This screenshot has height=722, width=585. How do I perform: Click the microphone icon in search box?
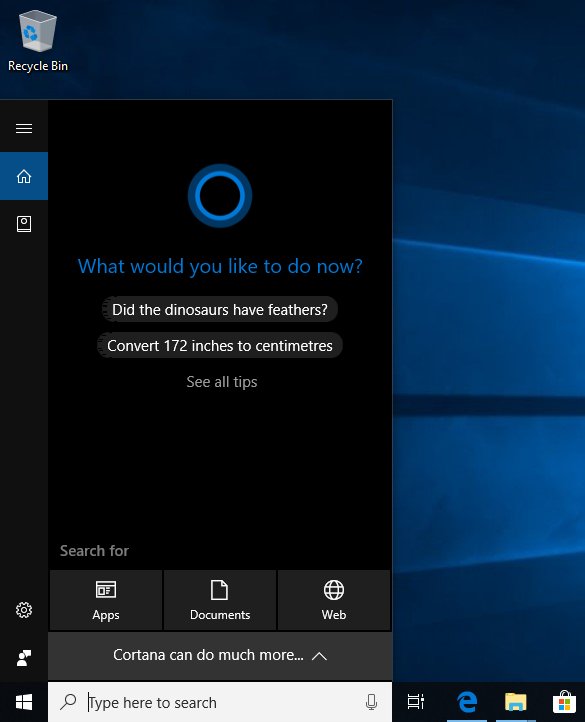(x=371, y=702)
